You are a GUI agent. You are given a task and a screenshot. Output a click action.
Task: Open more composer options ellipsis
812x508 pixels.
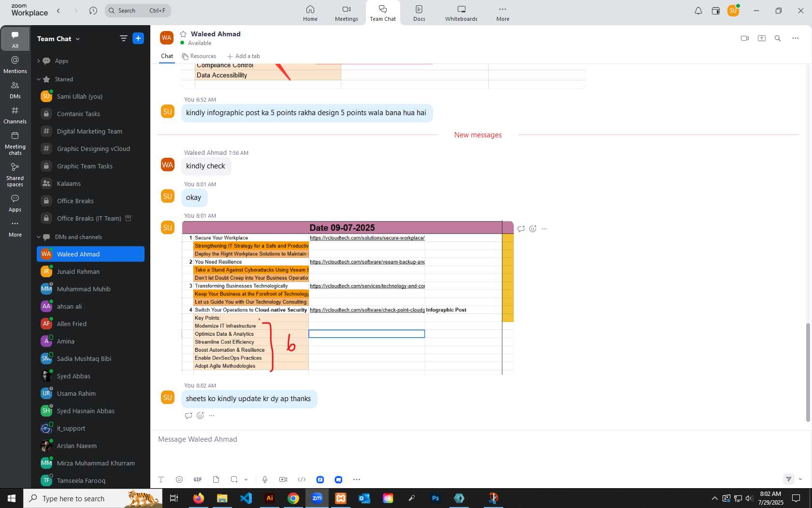coord(357,479)
